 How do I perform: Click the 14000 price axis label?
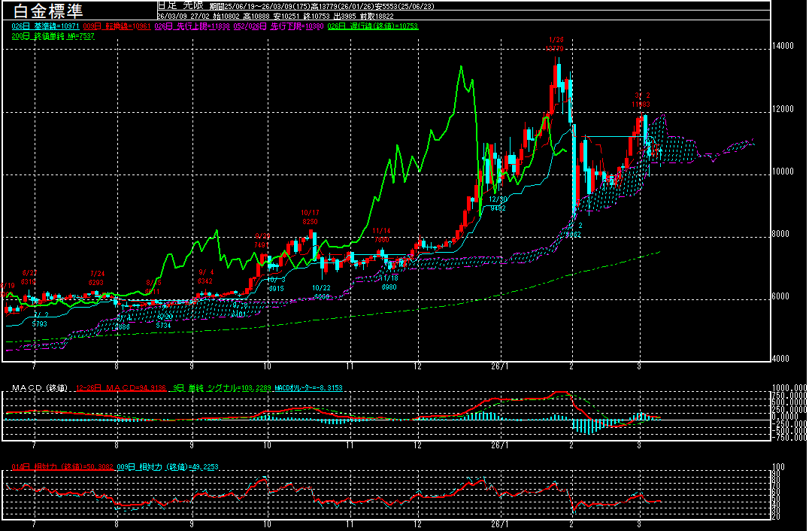click(783, 47)
